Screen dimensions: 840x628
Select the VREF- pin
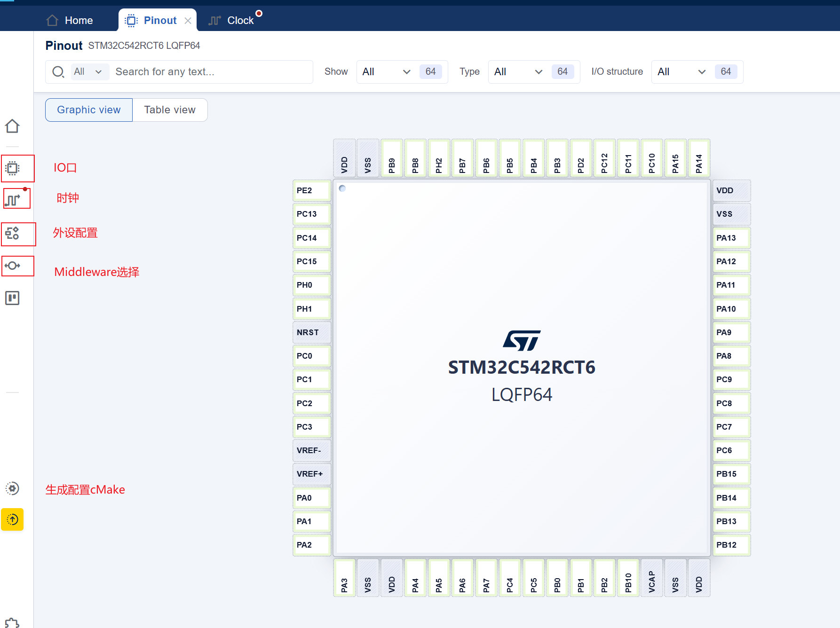312,450
